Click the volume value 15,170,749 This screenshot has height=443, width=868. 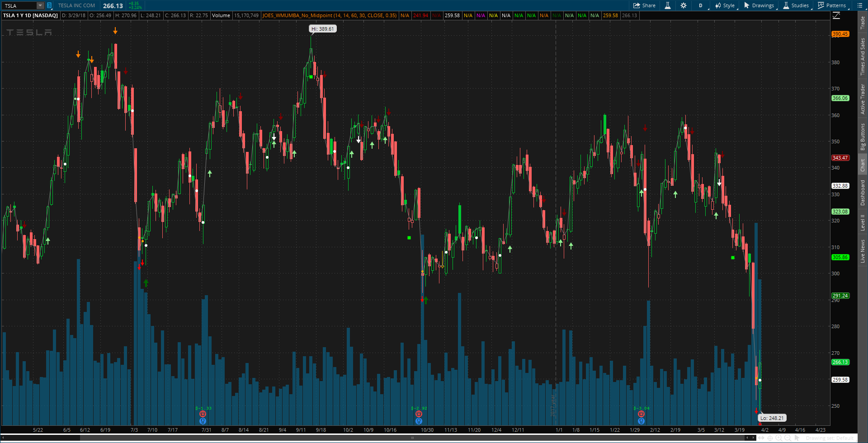pos(246,15)
